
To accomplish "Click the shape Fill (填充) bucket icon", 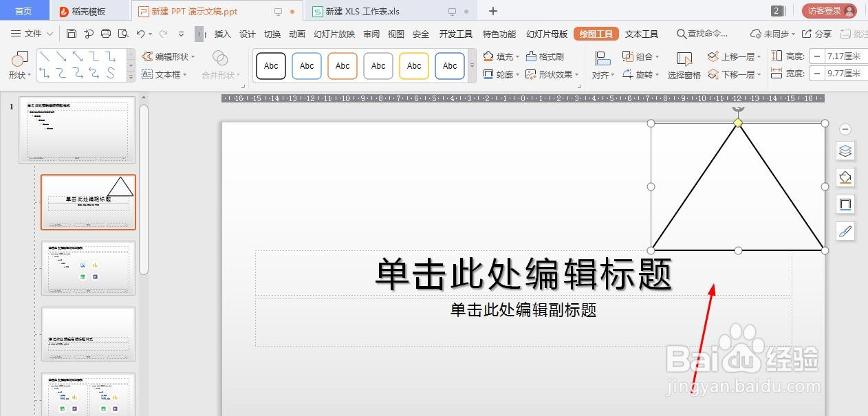I will point(487,56).
